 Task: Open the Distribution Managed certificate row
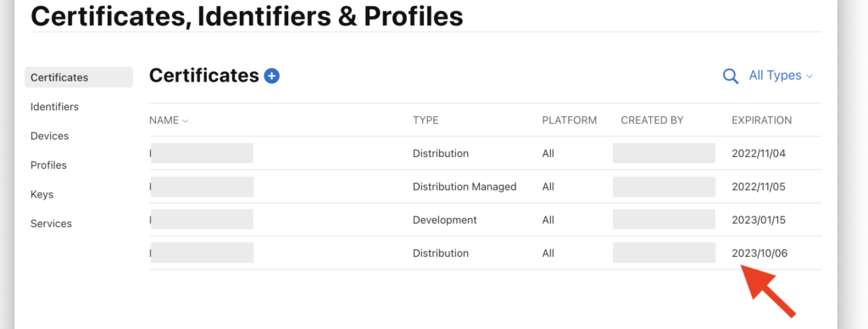(x=485, y=187)
